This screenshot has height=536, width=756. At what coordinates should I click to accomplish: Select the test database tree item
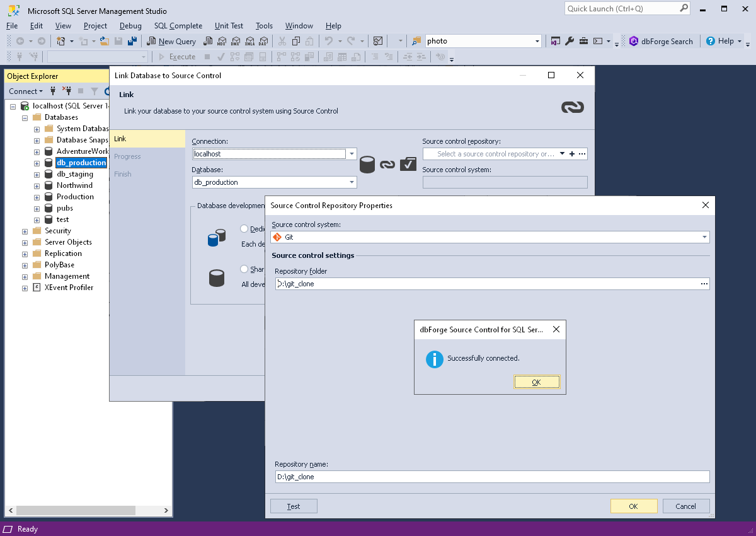tap(62, 219)
